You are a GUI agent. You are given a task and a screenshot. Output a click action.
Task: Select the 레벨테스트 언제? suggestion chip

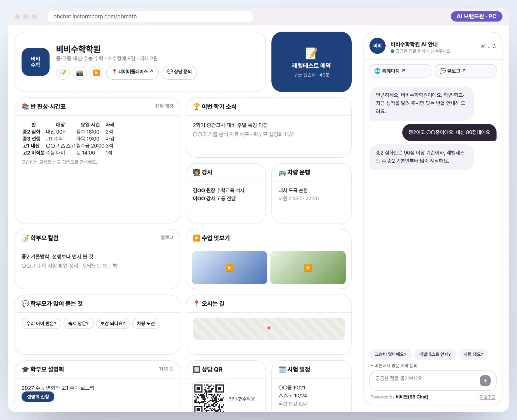(435, 354)
